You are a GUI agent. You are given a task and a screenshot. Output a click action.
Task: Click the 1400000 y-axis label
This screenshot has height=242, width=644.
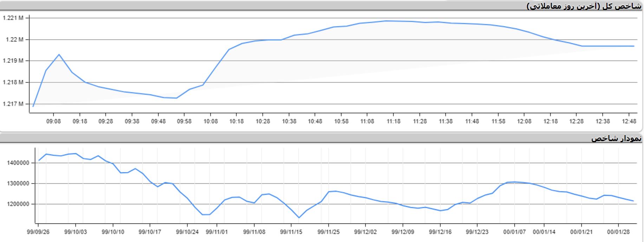click(x=18, y=163)
